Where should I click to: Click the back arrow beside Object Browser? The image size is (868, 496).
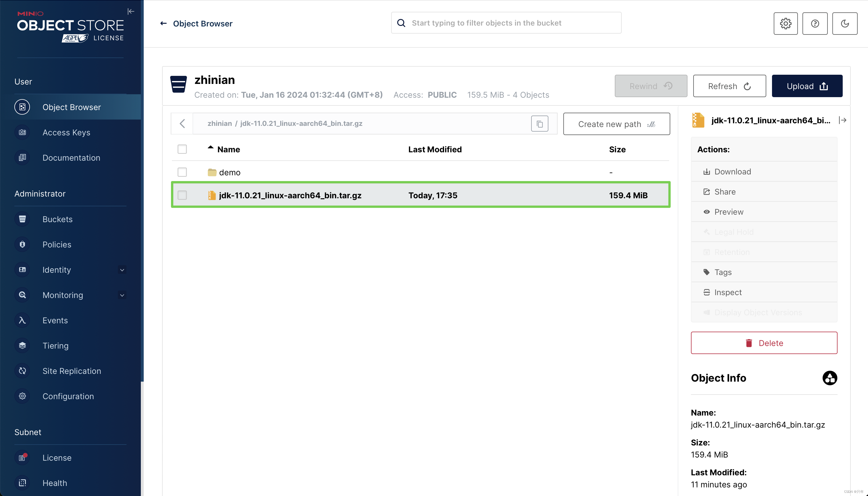(x=164, y=23)
